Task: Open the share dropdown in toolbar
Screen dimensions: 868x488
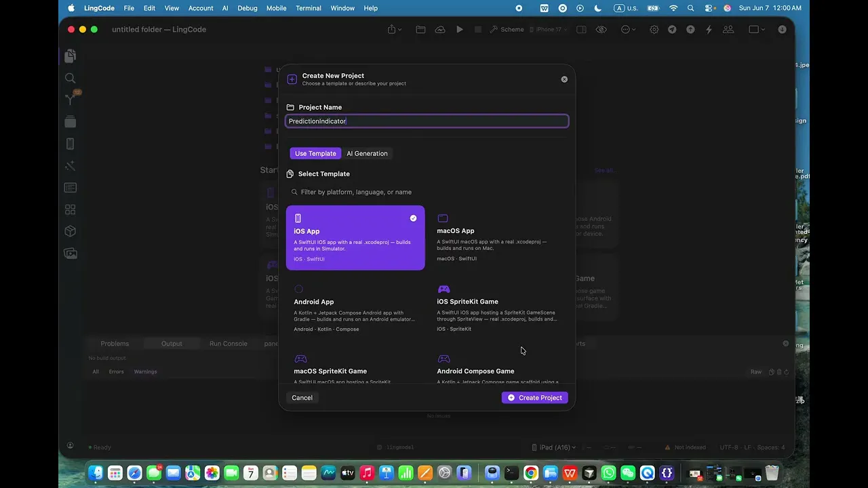Action: (x=395, y=29)
